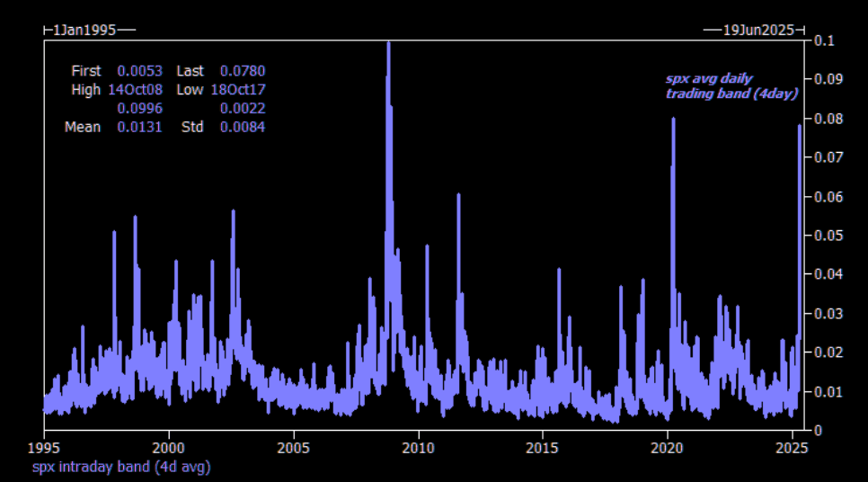Click the 1Jan1995 start date label
This screenshot has height=482, width=868.
tap(84, 30)
